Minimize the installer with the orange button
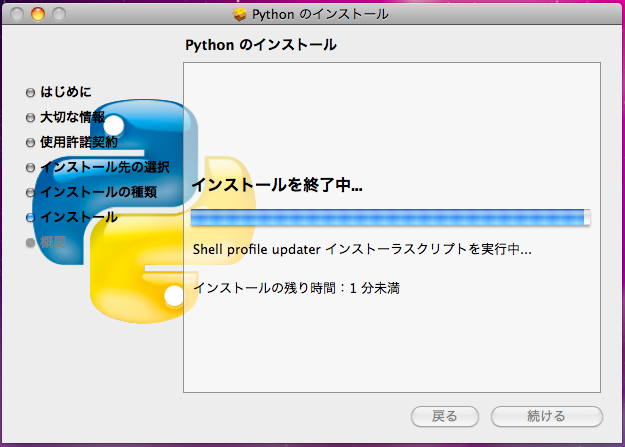 coord(38,14)
